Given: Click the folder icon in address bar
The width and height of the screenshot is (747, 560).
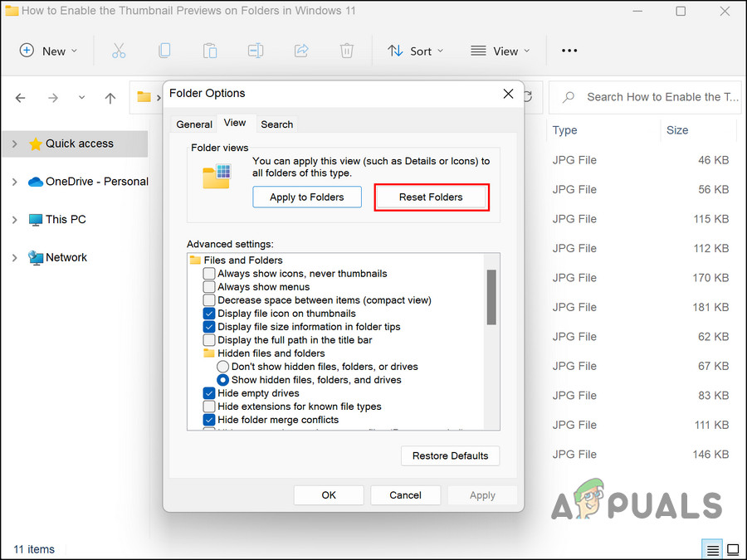Looking at the screenshot, I should pos(144,97).
